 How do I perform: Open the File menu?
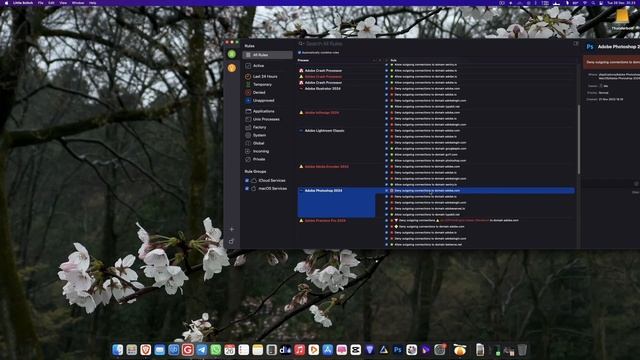click(x=40, y=3)
